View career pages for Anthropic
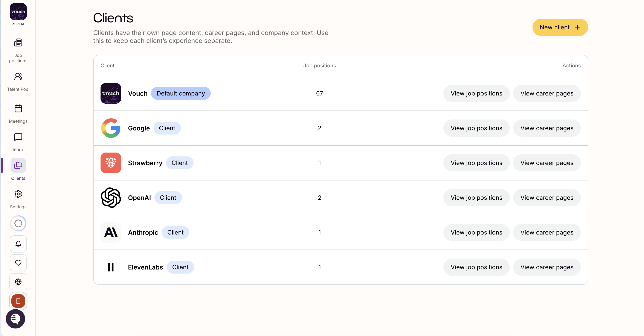The width and height of the screenshot is (644, 336). coord(546,232)
